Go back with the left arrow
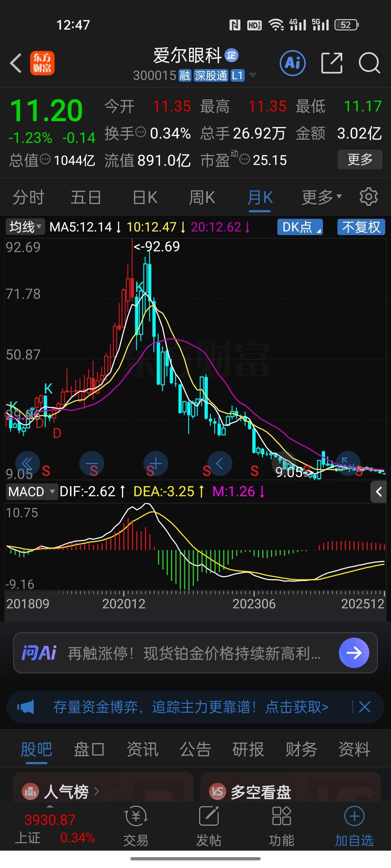391x868 pixels. [16, 63]
